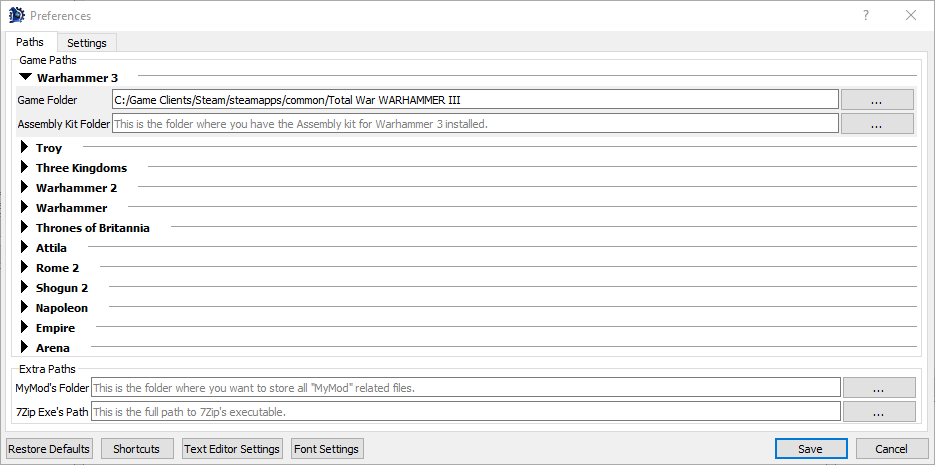The image size is (935, 465).
Task: Open Font Settings
Action: coord(327,449)
